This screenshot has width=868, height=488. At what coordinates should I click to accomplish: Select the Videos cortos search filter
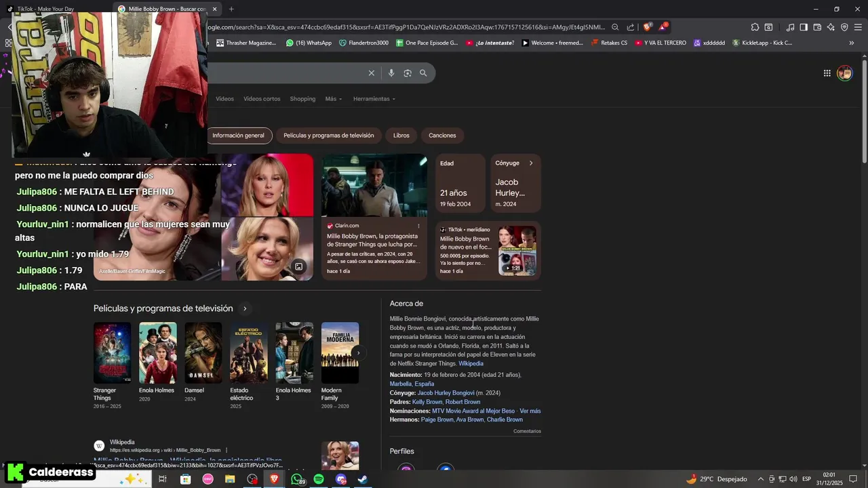pyautogui.click(x=262, y=99)
